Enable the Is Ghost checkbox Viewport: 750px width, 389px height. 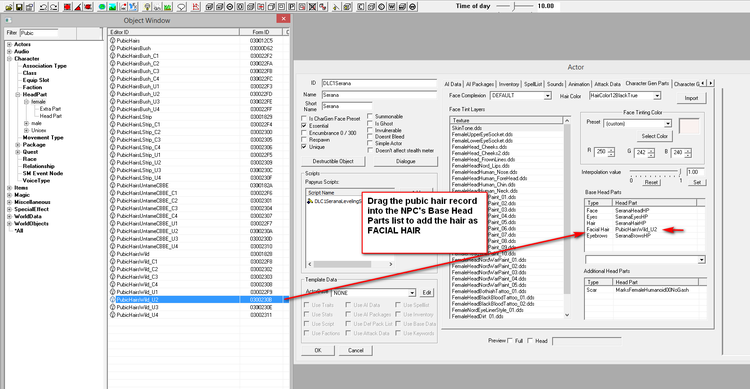tap(370, 123)
